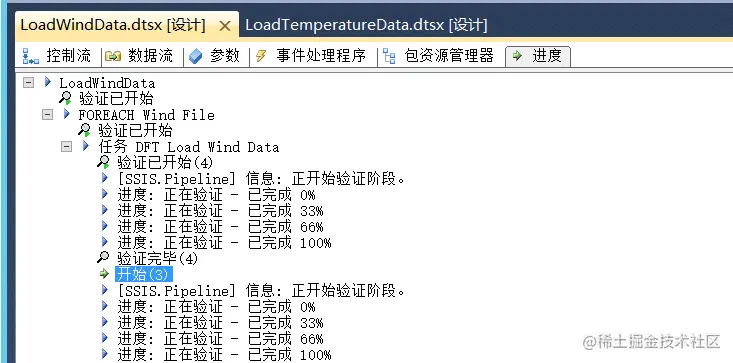Screen dimensions: 733x363
Task: Click the Control Flow (控制流) tab icon
Action: tap(31, 57)
